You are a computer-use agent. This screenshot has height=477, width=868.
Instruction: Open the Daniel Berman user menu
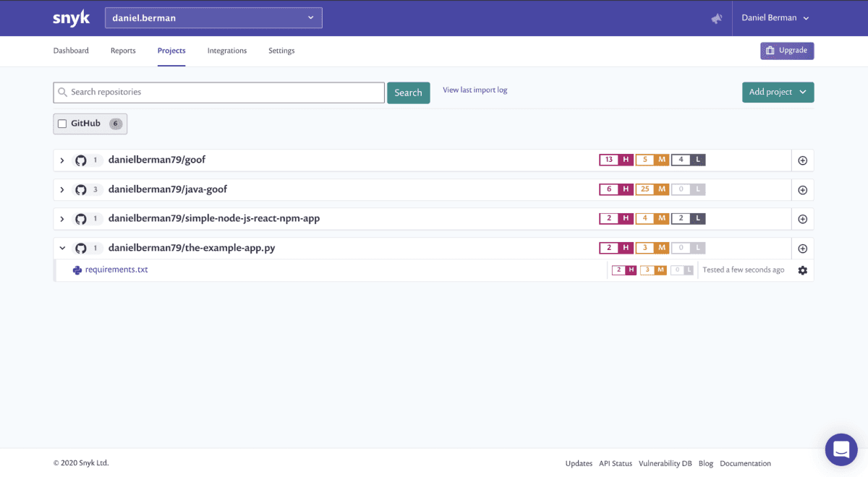point(775,18)
